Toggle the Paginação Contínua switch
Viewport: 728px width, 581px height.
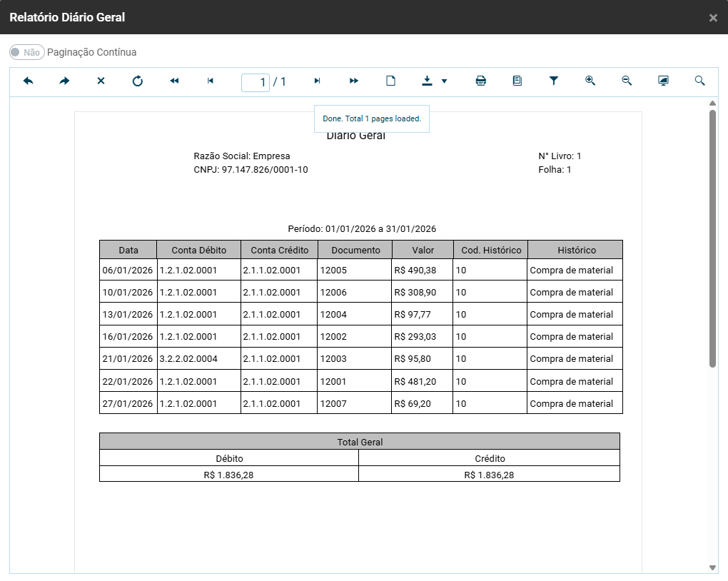pos(27,53)
